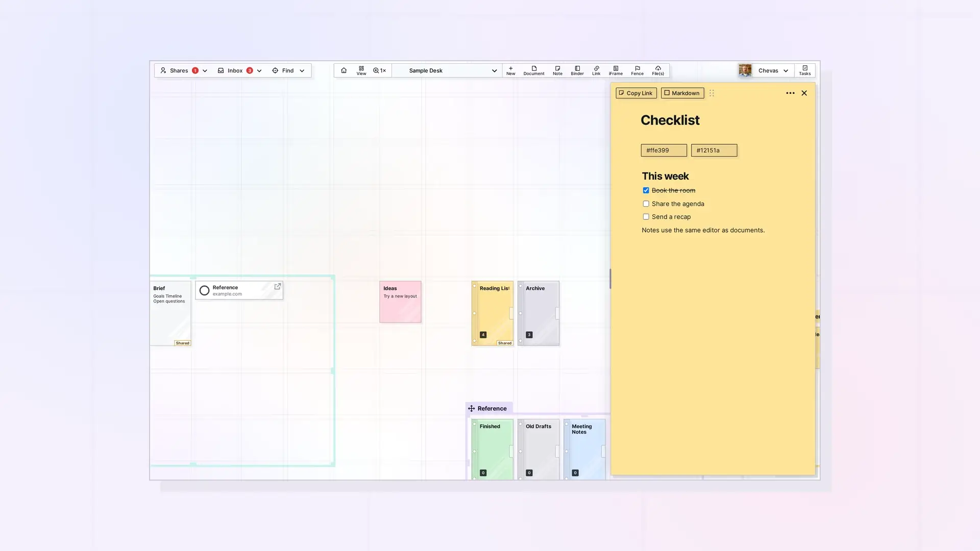Open the Sample Desk selector dropdown
This screenshot has width=980, height=551.
click(447, 70)
